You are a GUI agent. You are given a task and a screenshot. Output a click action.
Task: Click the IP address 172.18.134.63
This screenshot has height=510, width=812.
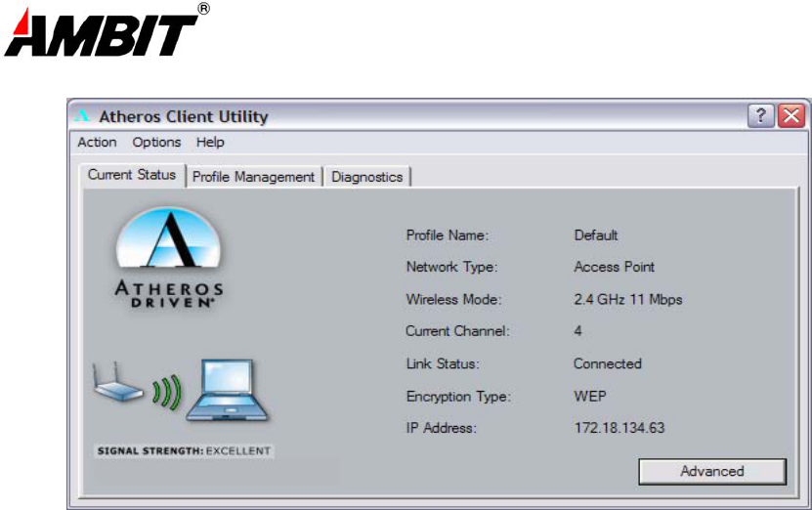click(x=620, y=428)
